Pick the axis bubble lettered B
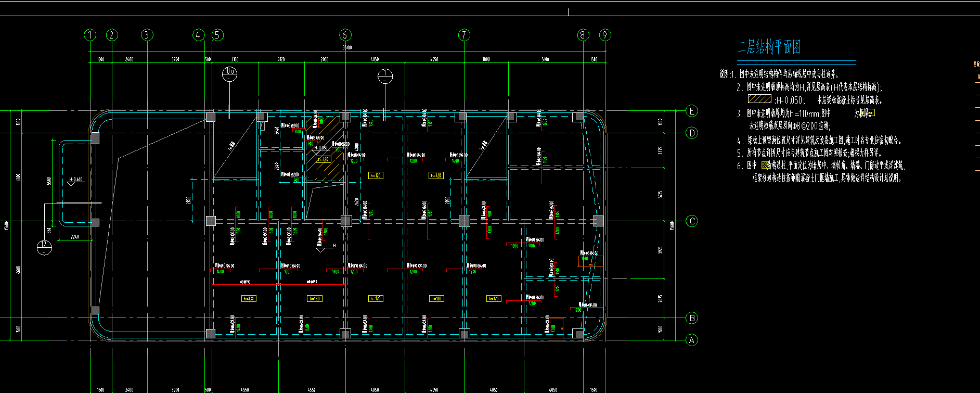 click(x=692, y=318)
